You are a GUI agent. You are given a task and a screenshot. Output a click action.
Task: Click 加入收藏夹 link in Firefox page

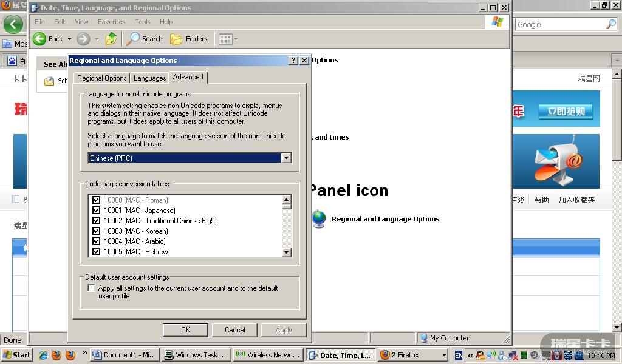click(576, 200)
